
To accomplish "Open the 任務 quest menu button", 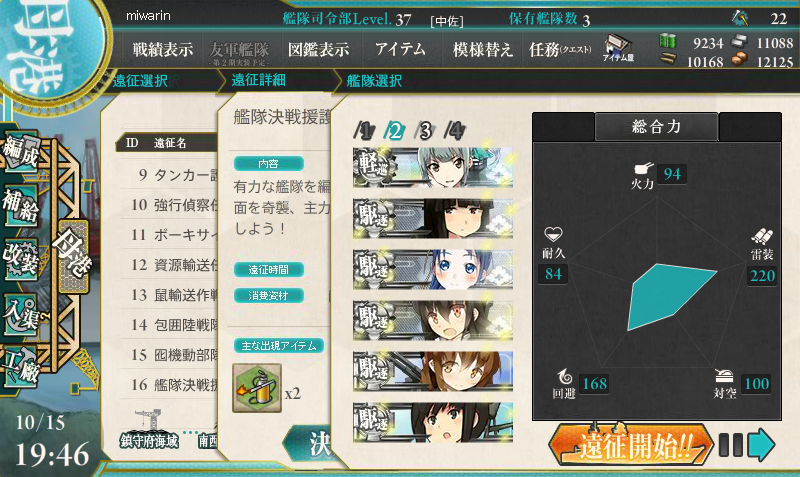I will click(560, 49).
